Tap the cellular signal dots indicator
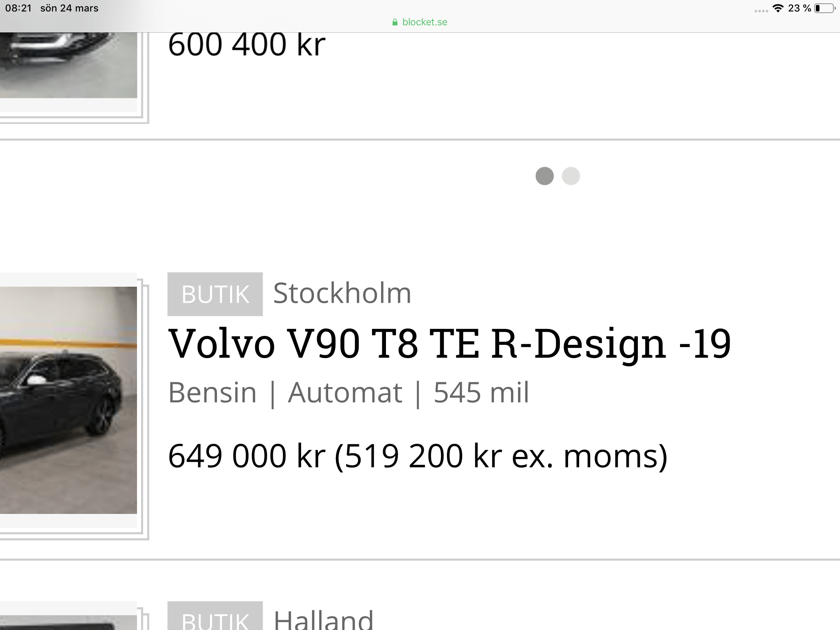840x630 pixels. 761,11
